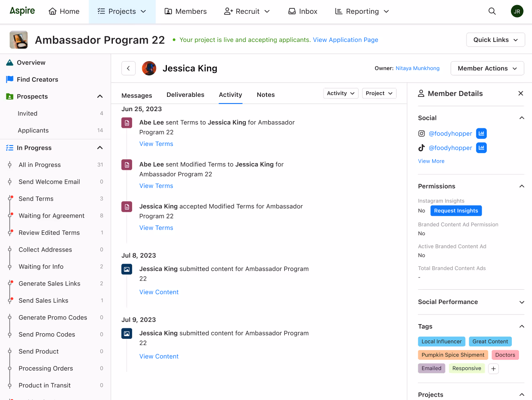This screenshot has height=400, width=532.
Task: Close the Member Details panel
Action: (521, 94)
